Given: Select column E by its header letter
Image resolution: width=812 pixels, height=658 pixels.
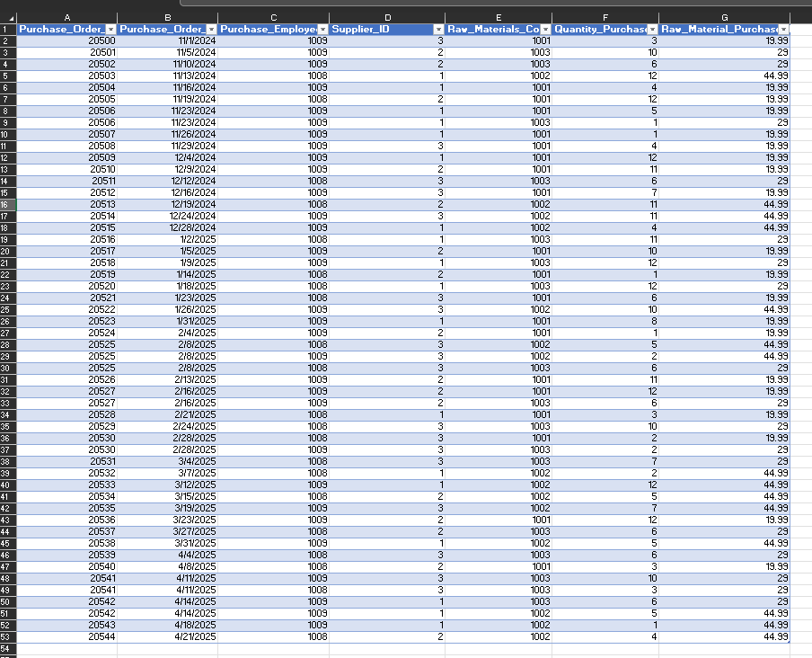Looking at the screenshot, I should (x=499, y=18).
